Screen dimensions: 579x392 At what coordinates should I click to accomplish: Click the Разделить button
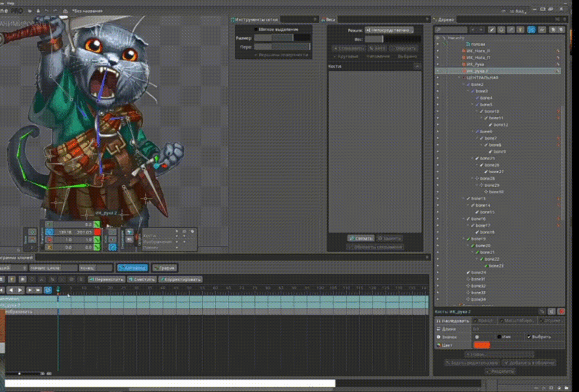(x=500, y=371)
